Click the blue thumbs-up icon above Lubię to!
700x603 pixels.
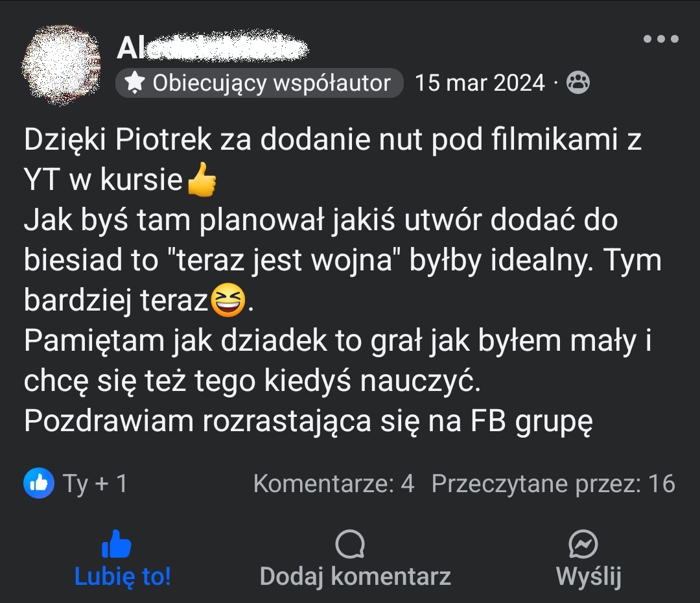tap(117, 544)
